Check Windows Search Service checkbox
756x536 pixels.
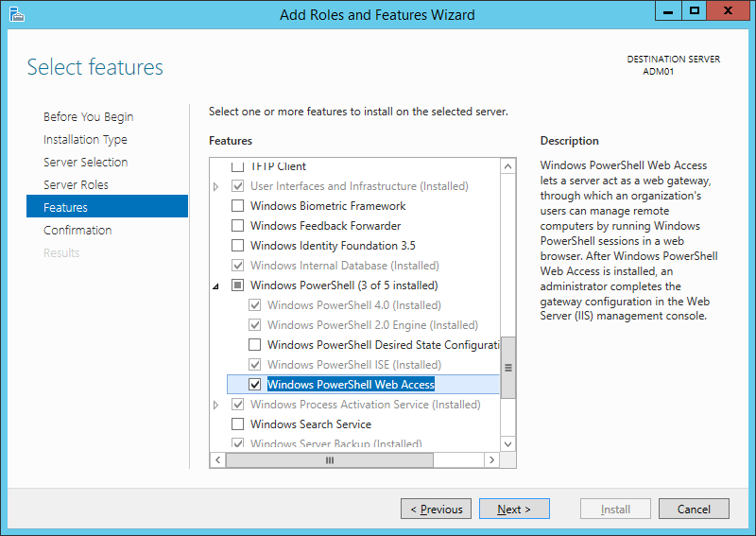238,424
